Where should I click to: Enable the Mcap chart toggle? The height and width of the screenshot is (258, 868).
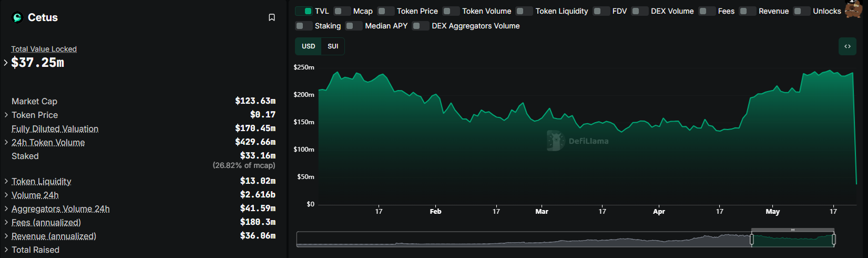[x=342, y=11]
